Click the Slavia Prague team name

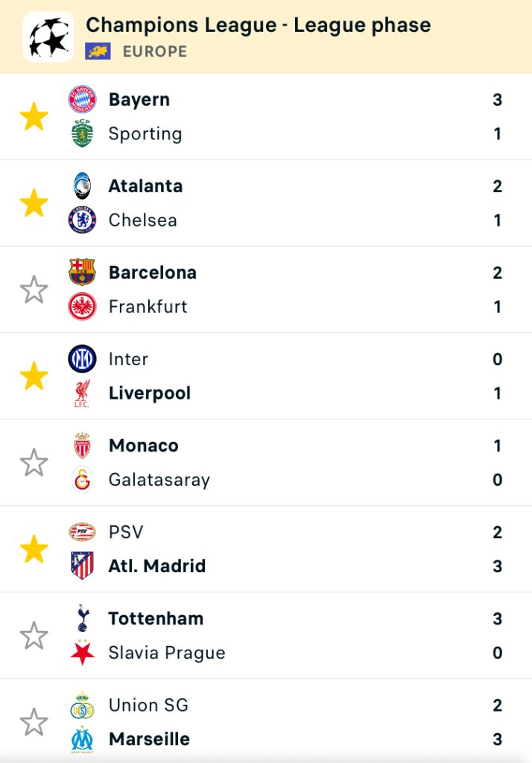[x=167, y=653]
